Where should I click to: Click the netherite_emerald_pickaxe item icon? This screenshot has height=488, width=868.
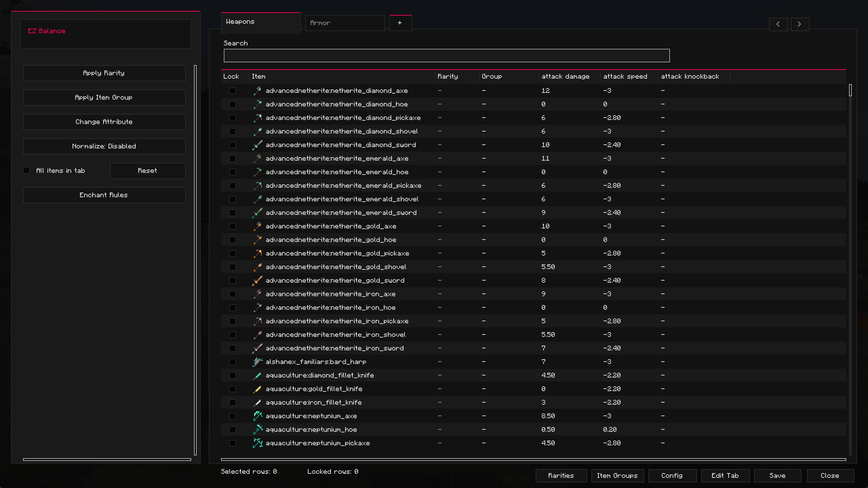pos(258,185)
